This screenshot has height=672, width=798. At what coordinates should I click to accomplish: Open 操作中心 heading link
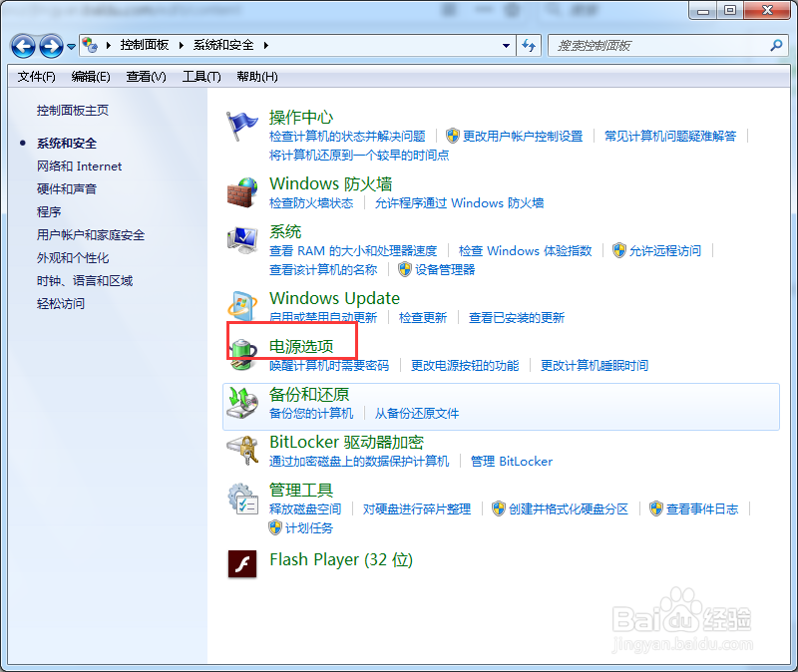(x=301, y=118)
